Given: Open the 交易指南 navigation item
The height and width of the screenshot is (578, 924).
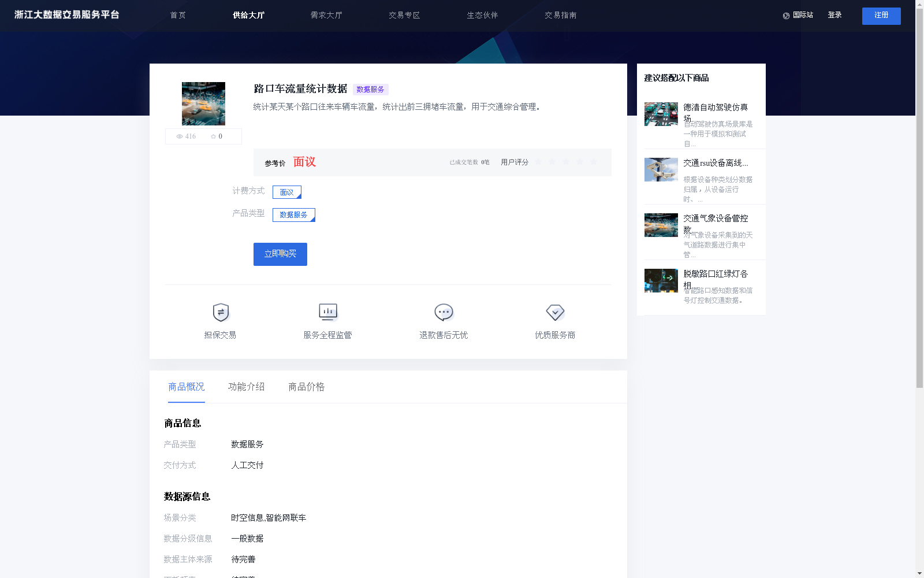Looking at the screenshot, I should tap(560, 16).
